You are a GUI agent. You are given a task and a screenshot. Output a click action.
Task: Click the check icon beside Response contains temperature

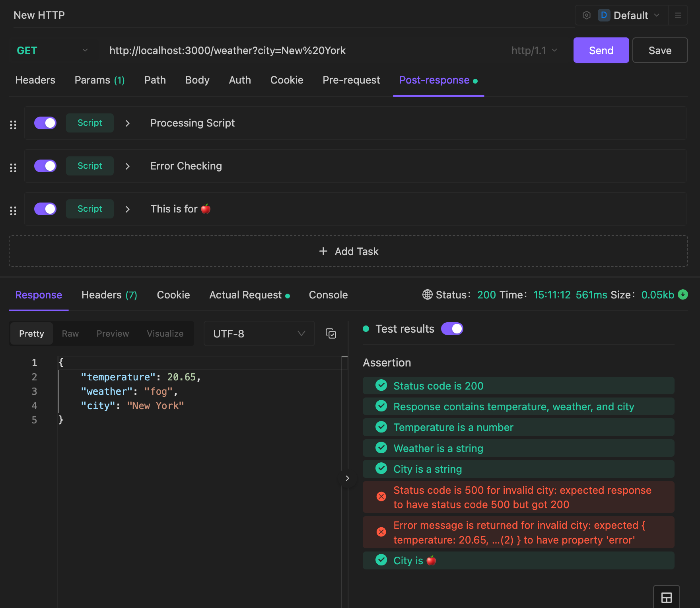[381, 406]
